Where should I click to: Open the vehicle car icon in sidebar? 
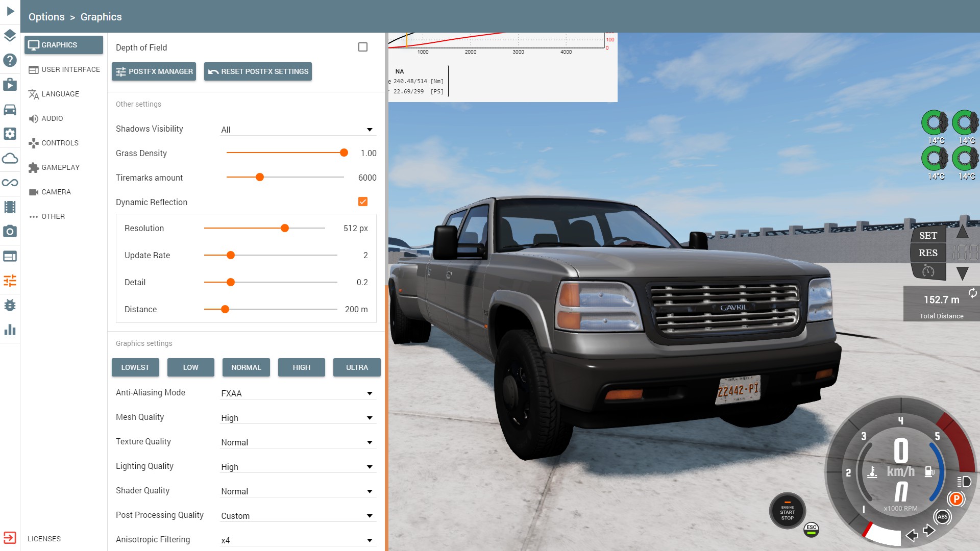pos(10,110)
